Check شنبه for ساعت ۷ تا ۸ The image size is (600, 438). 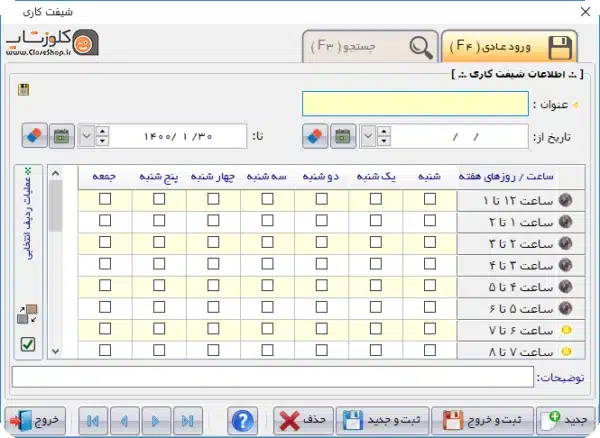pos(430,350)
